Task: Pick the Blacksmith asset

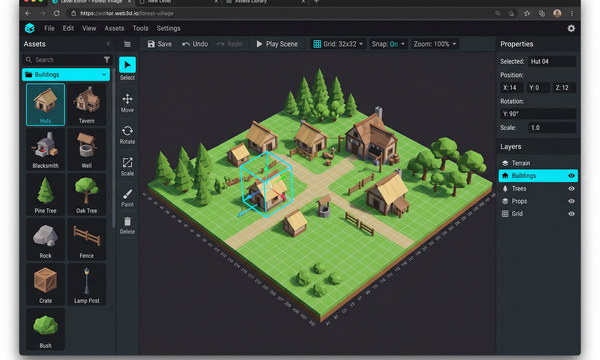Action: [45, 149]
